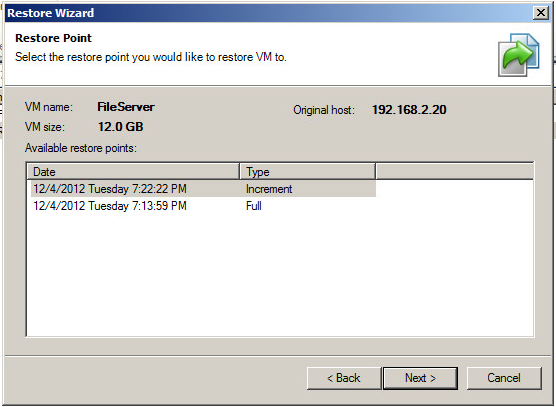Sort restore points by Type column header

pyautogui.click(x=307, y=172)
